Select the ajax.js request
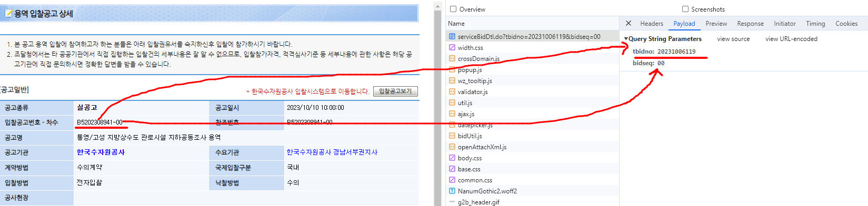This screenshot has width=868, height=206. [x=533, y=114]
